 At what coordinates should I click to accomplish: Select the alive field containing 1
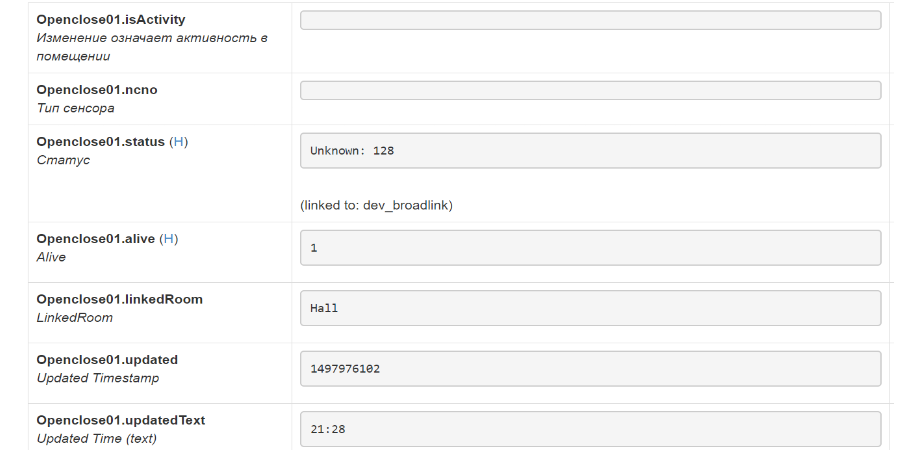(590, 247)
